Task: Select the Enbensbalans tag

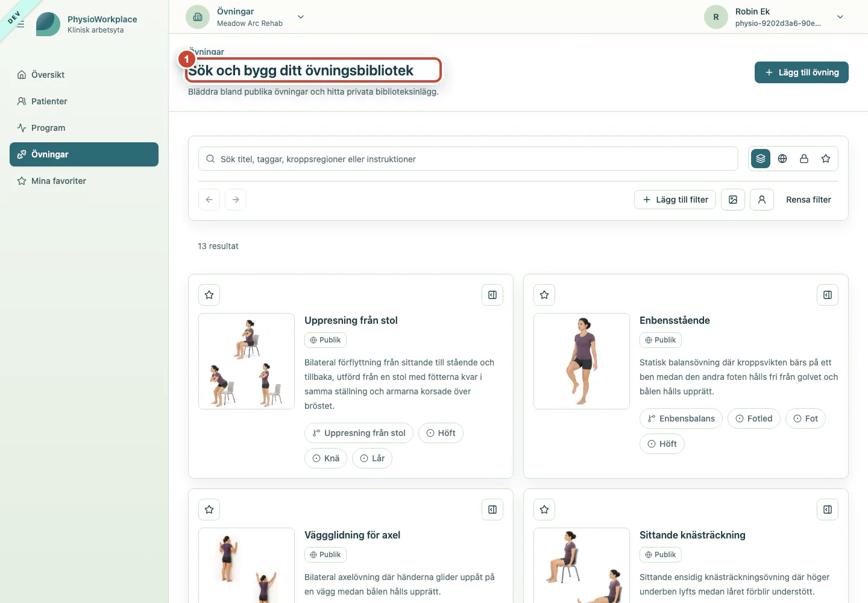Action: (x=681, y=418)
